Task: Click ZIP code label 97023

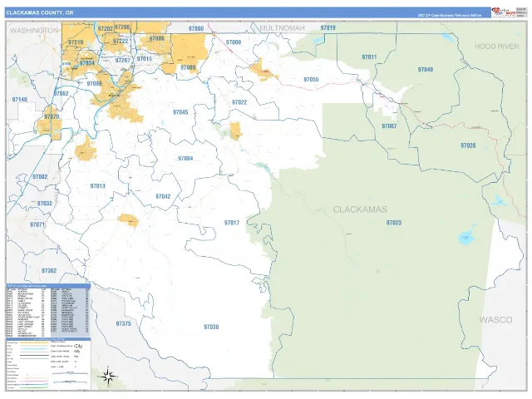Action: [x=394, y=223]
